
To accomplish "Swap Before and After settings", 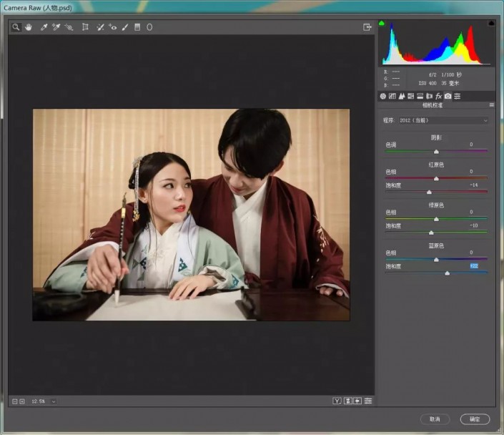I will click(x=347, y=401).
